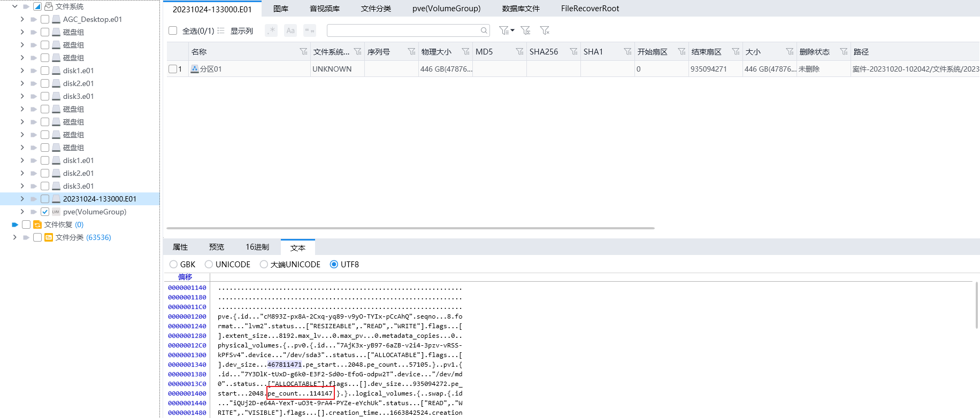This screenshot has height=418, width=980.
Task: Check the 全选 select-all checkbox
Action: point(173,30)
